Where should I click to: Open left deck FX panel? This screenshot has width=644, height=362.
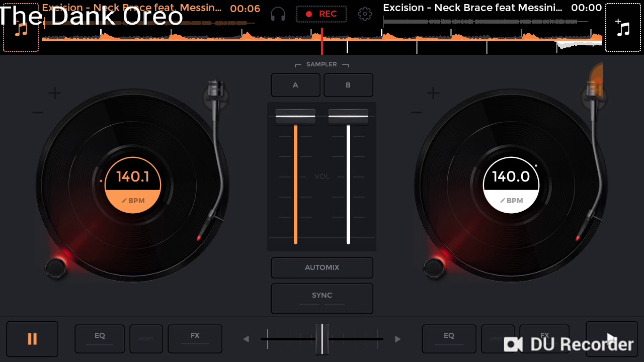195,339
